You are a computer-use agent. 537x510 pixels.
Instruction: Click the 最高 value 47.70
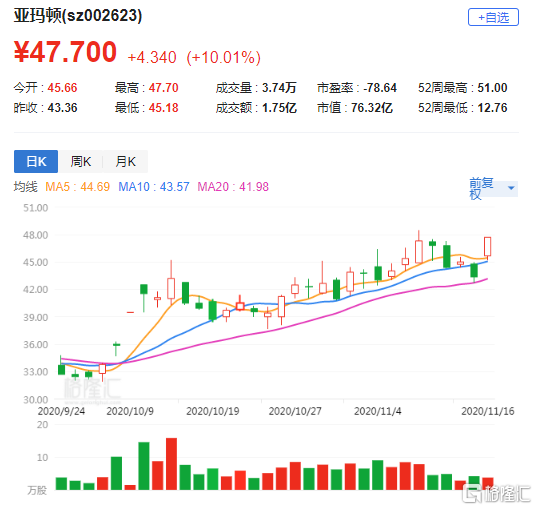(x=163, y=88)
